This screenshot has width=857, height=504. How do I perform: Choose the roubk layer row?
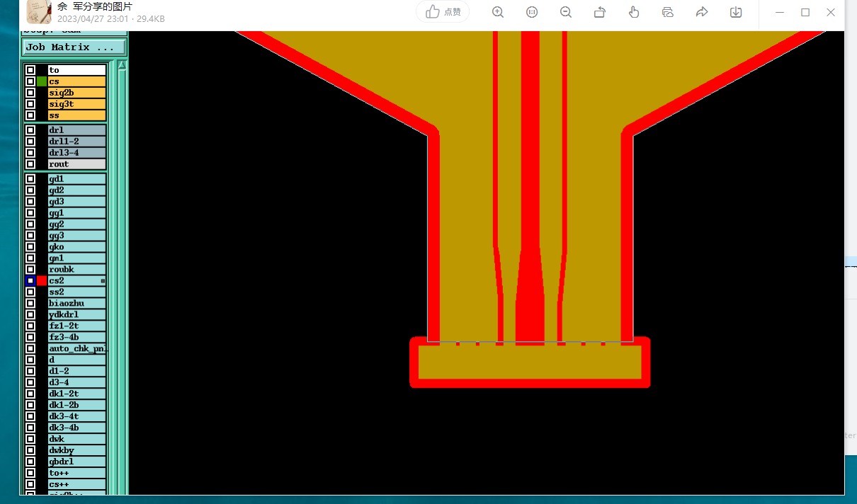pos(77,270)
